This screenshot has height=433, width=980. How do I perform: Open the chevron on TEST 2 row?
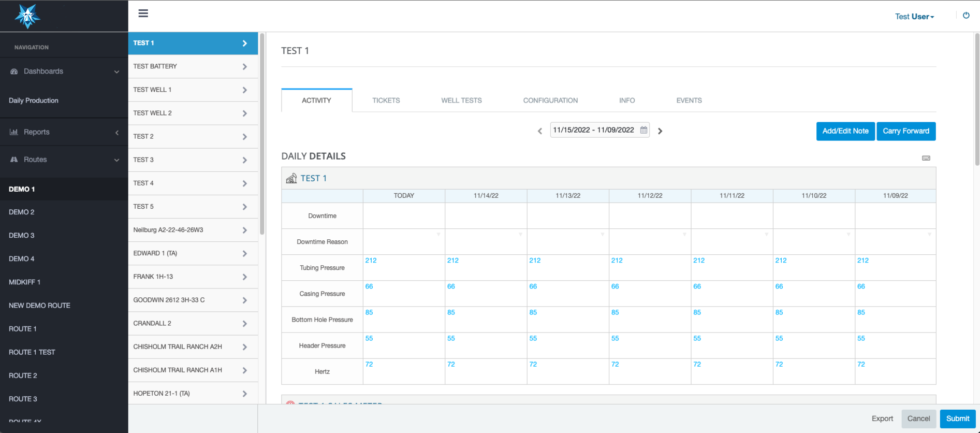[245, 137]
